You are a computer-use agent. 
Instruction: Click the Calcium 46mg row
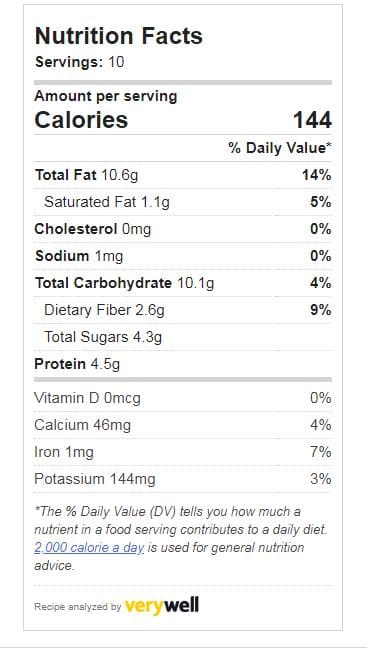(183, 425)
